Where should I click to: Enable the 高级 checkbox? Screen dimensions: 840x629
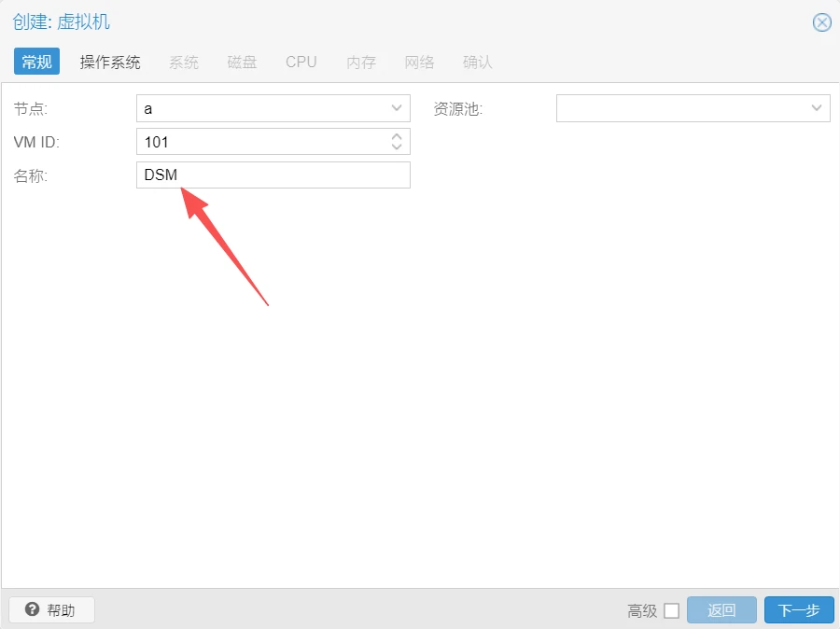click(671, 611)
